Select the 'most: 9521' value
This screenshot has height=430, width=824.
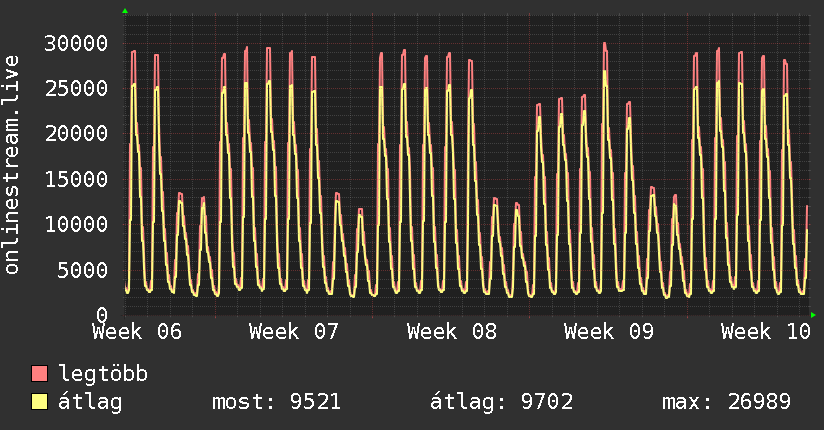point(276,402)
